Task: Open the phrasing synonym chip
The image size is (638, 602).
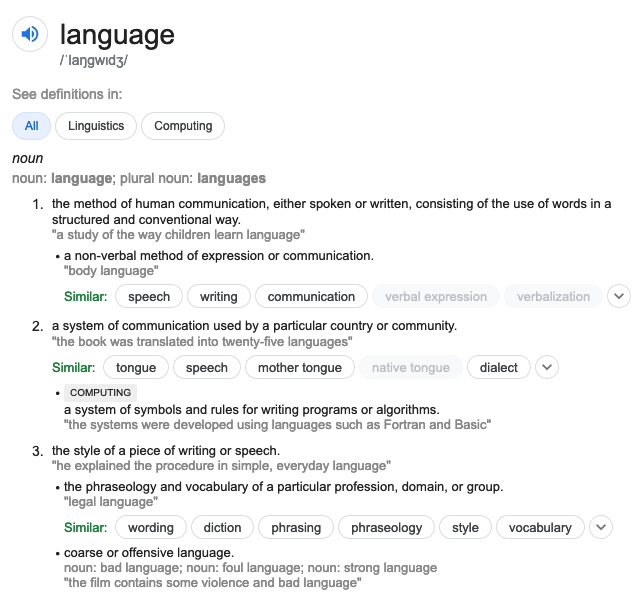Action: [x=296, y=528]
